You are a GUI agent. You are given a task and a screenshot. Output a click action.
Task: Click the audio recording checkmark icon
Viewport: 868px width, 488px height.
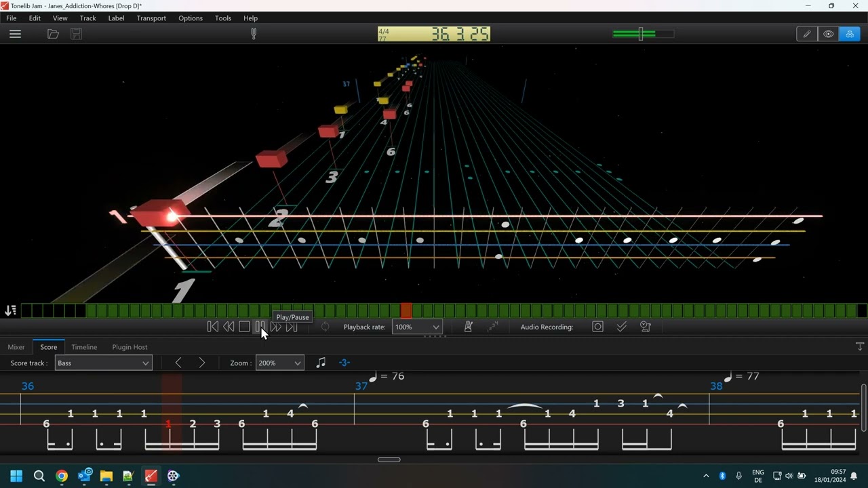[x=621, y=327]
